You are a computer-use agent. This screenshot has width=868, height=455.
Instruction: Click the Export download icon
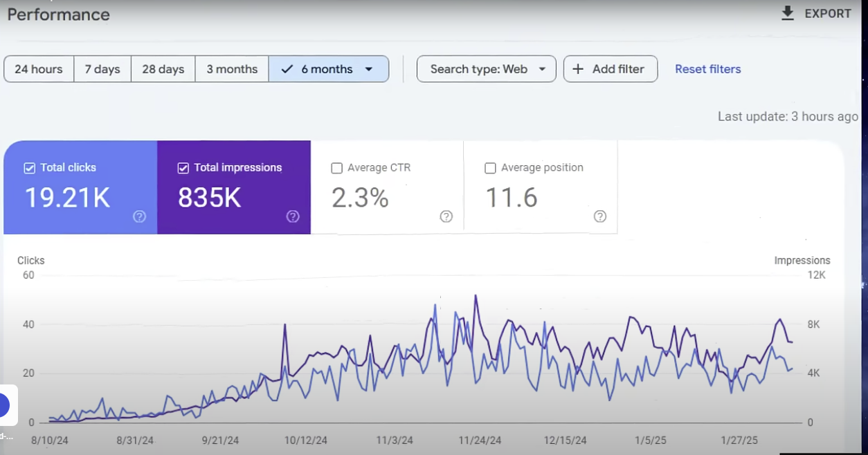point(787,13)
